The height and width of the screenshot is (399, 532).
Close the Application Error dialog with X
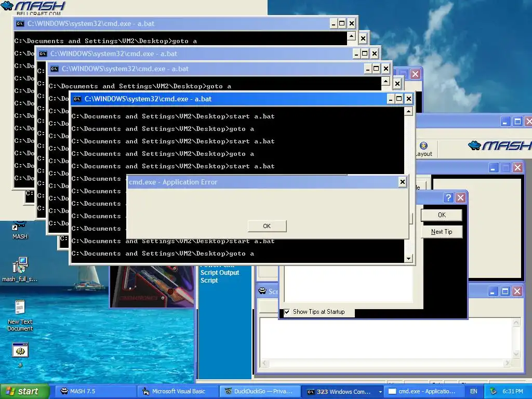click(x=403, y=182)
